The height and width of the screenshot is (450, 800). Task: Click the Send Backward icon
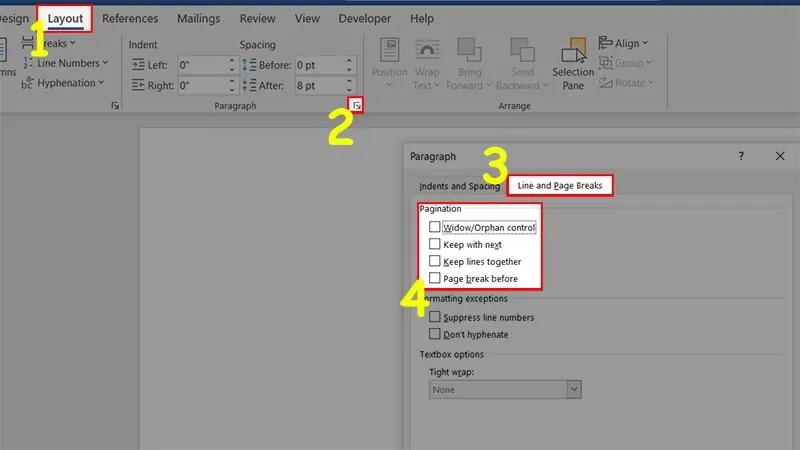click(522, 50)
